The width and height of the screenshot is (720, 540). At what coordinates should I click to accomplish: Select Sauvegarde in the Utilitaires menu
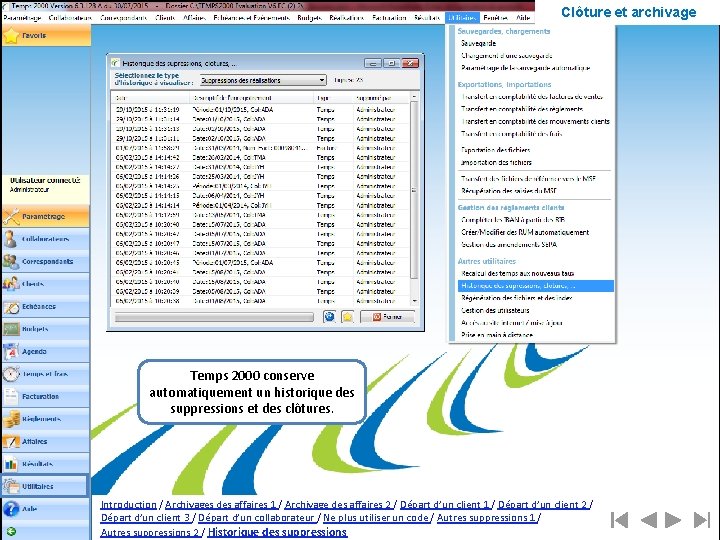[x=478, y=43]
